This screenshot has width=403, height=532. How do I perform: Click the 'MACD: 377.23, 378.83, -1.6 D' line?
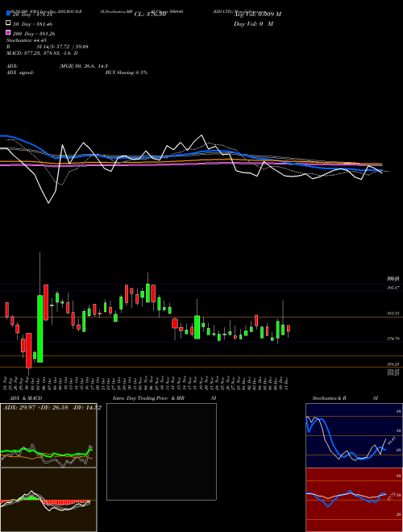tap(42, 53)
